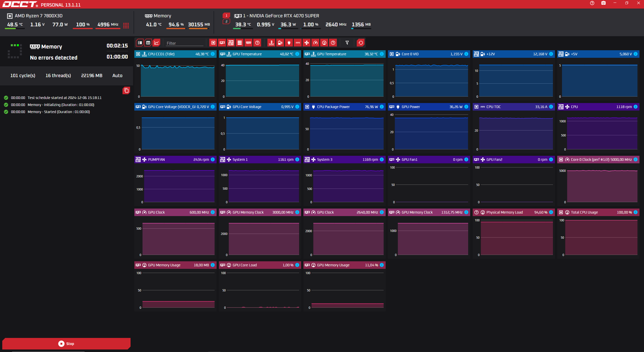This screenshot has width=644, height=352.
Task: Toggle the GPU hardware filter icon
Action: click(x=222, y=43)
